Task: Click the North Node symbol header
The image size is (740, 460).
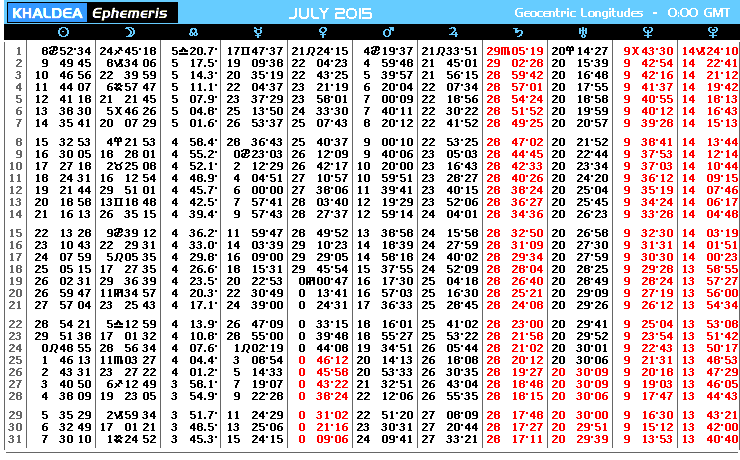Action: click(x=193, y=33)
